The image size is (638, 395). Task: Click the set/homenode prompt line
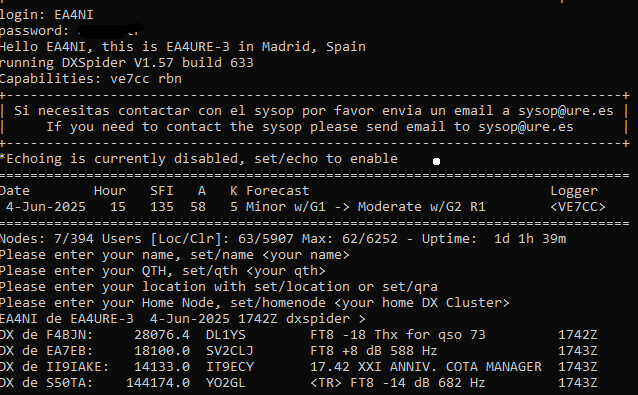pos(254,303)
